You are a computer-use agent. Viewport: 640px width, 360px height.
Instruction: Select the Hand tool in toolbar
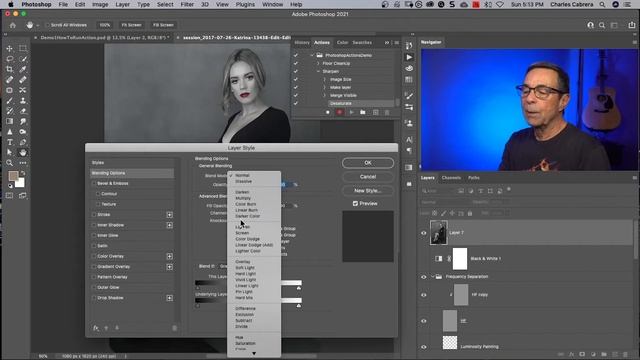23,153
